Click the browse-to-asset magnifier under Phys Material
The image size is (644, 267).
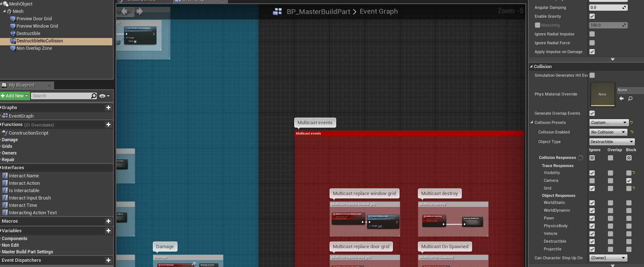point(630,98)
